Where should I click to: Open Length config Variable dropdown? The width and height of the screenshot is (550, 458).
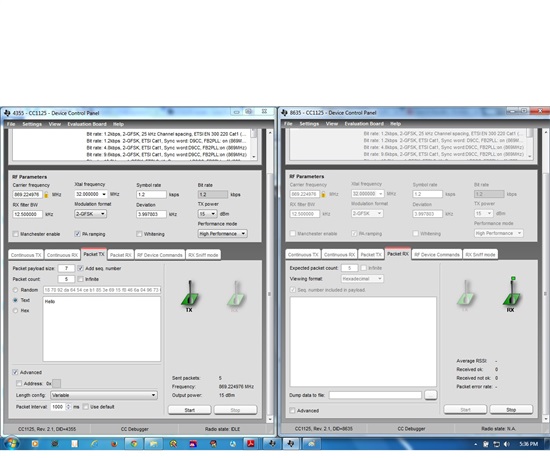104,395
